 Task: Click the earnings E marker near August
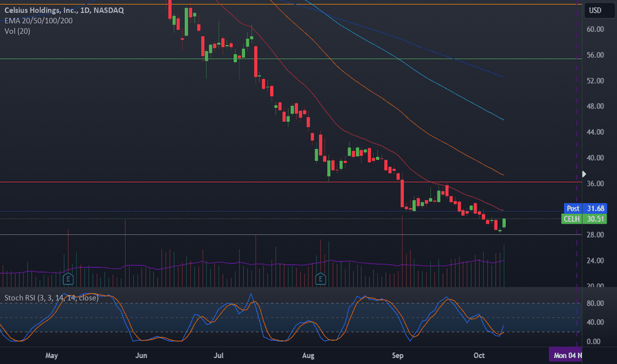(x=320, y=279)
